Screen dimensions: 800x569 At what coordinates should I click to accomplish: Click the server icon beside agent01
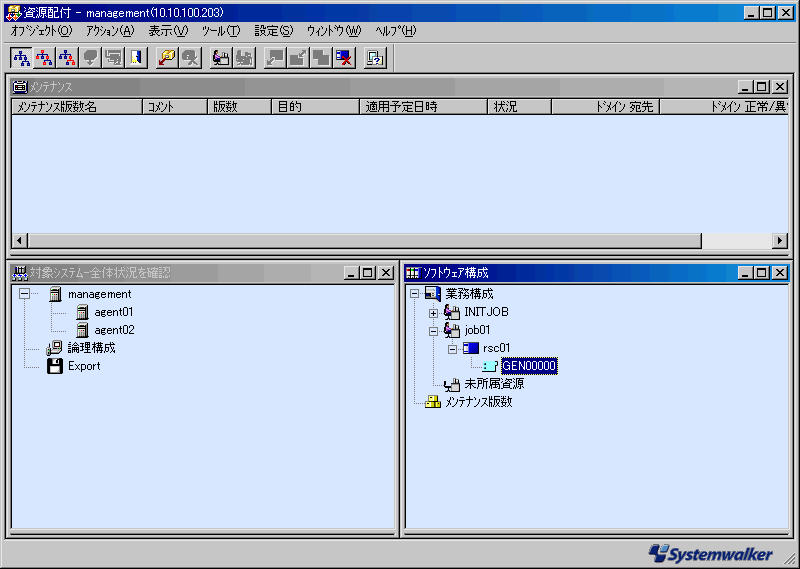pyautogui.click(x=82, y=312)
